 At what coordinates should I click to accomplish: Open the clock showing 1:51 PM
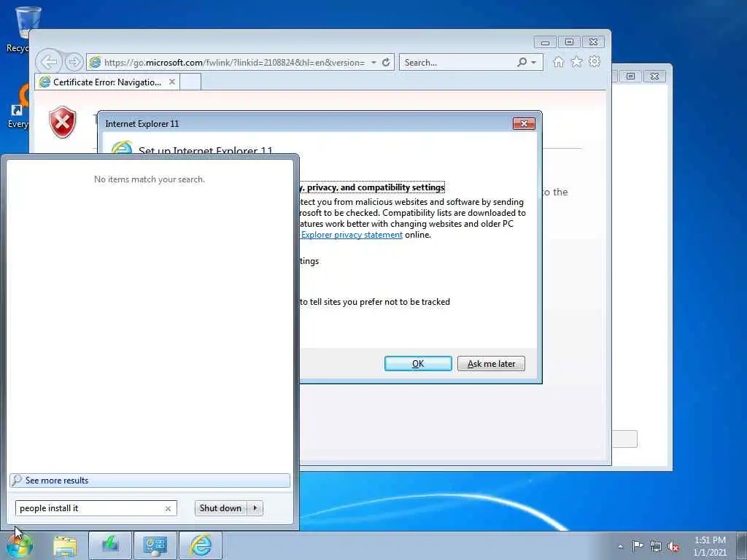coord(710,545)
